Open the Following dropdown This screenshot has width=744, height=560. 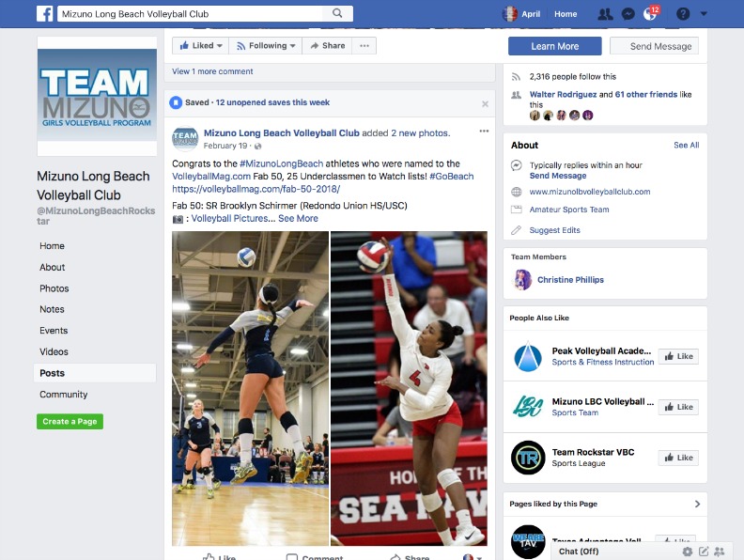coord(266,45)
